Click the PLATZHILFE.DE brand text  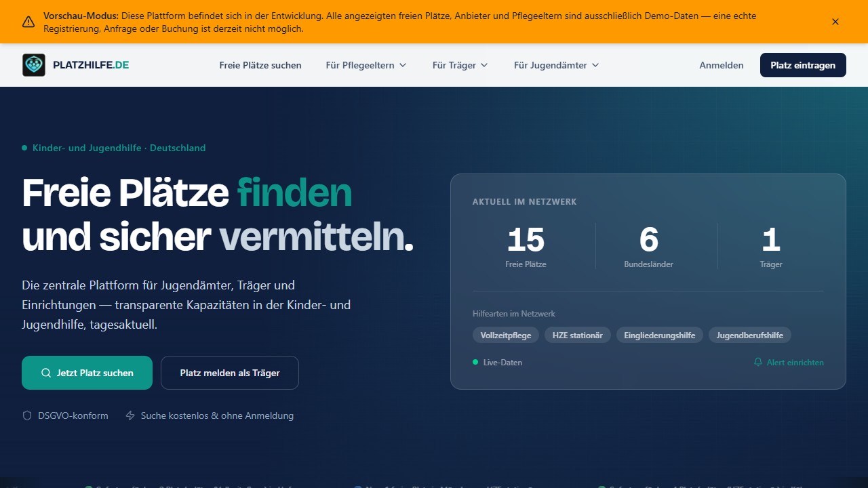point(91,65)
